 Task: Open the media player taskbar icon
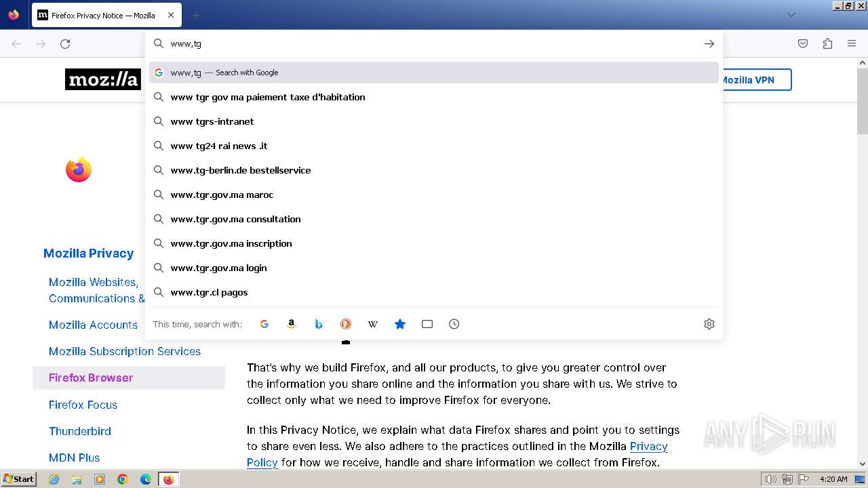click(100, 479)
